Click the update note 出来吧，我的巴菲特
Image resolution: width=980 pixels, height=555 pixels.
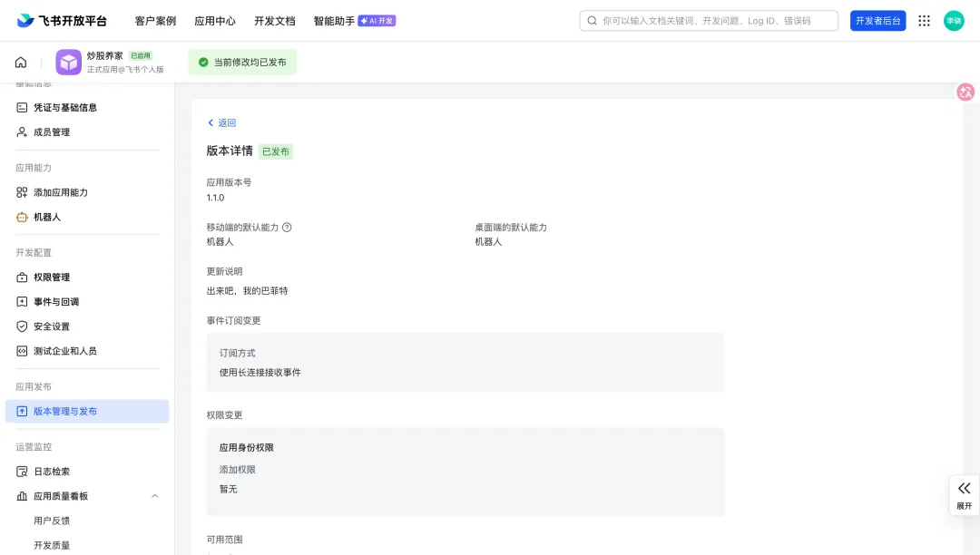(x=247, y=290)
